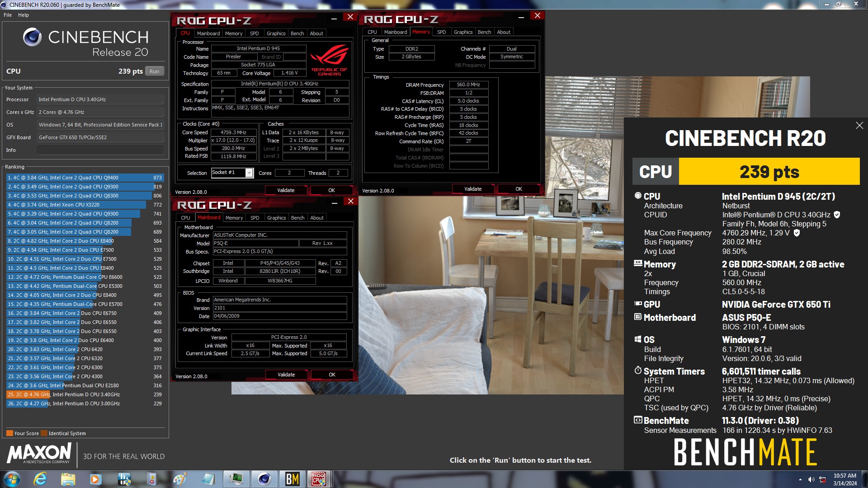868x488 pixels.
Task: Click the Memory module icon in BenchMate panel
Action: pos(638,263)
